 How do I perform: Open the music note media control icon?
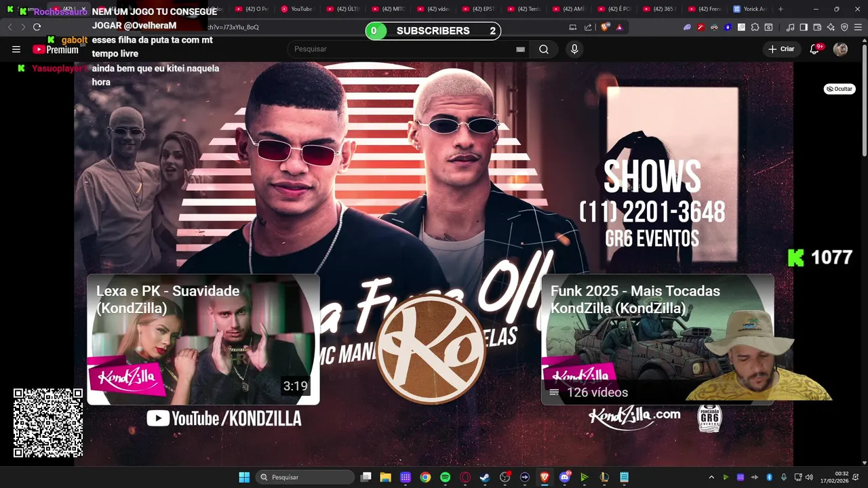790,27
